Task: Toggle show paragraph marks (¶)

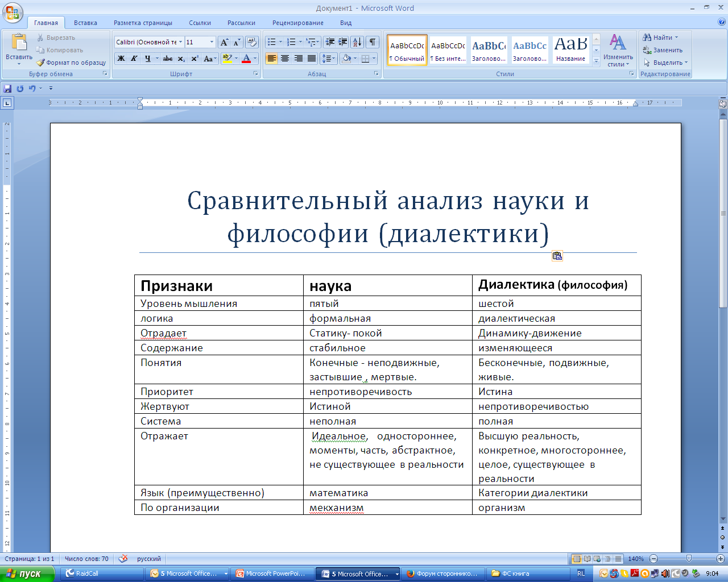Action: click(x=373, y=42)
